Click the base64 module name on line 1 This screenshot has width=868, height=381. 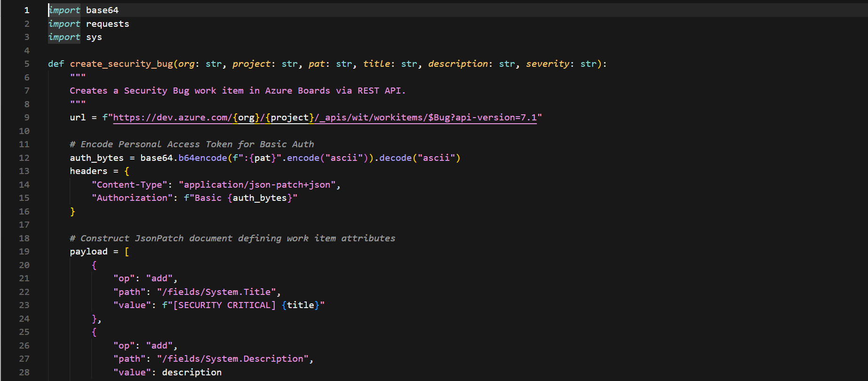click(x=102, y=10)
